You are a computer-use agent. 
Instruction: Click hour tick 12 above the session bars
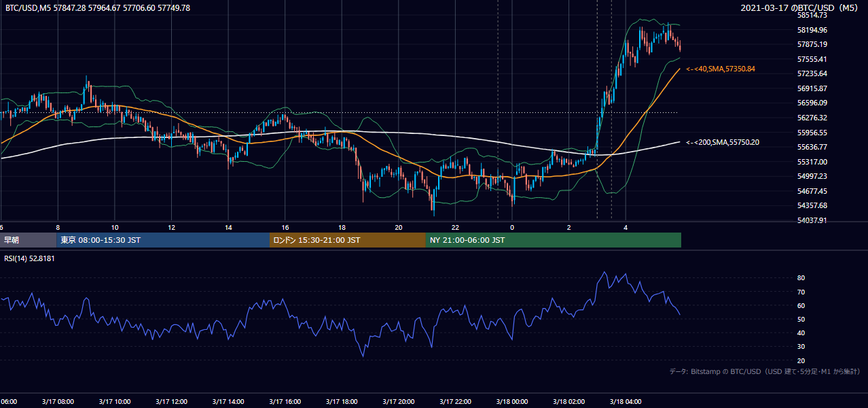coord(171,228)
